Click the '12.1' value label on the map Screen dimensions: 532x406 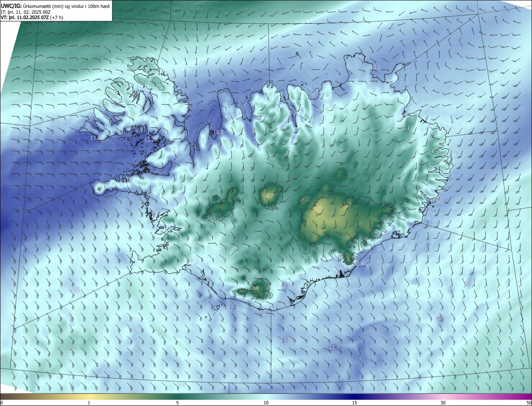click(x=375, y=67)
